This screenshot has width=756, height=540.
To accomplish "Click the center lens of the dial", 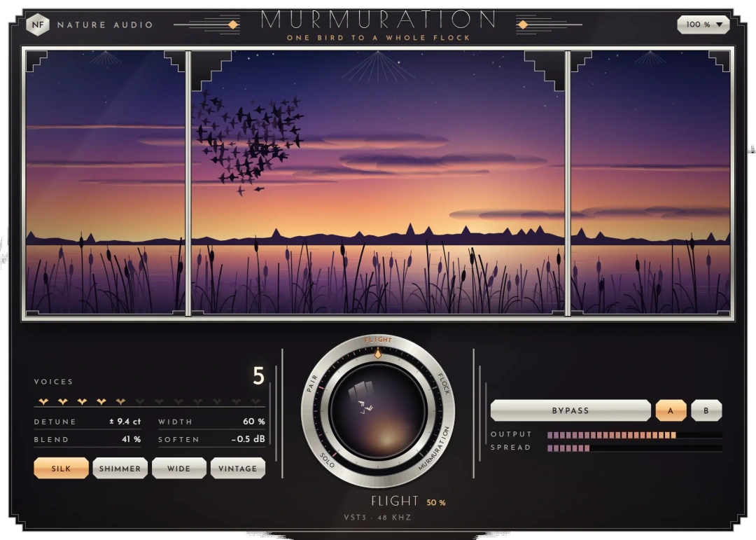I will point(378,412).
